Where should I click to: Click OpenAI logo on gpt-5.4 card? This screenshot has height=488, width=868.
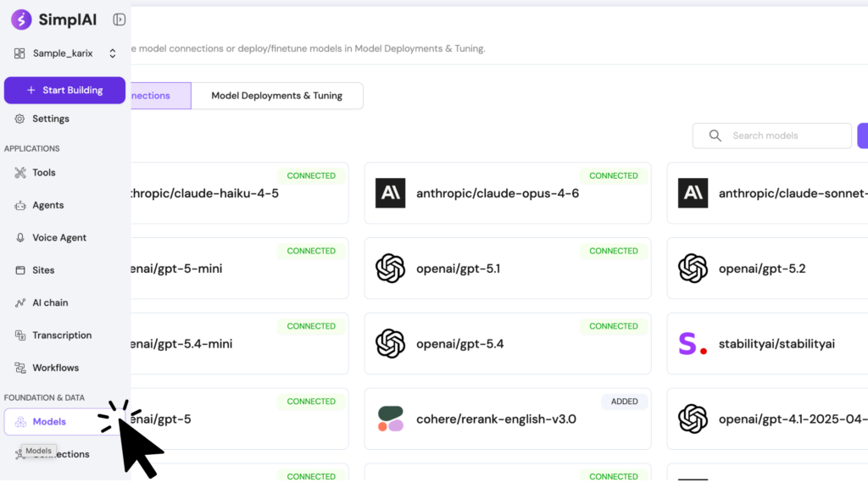tap(390, 344)
